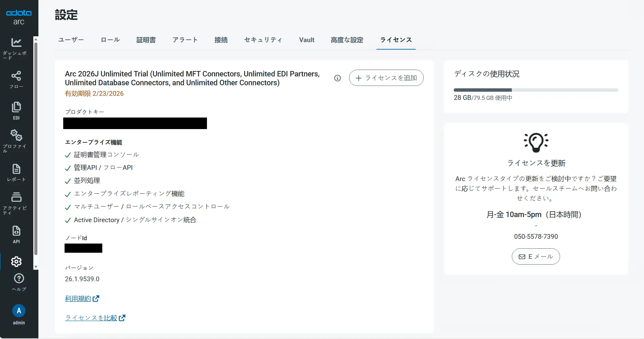The image size is (644, 339).
Task: Click the license info icon
Action: [x=337, y=78]
